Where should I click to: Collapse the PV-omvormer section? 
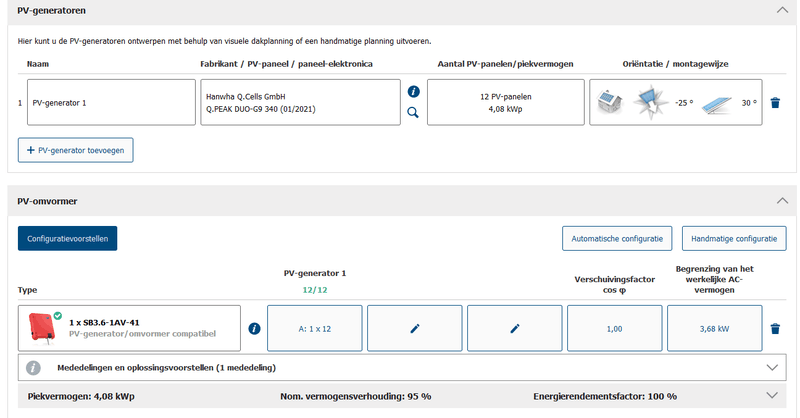click(782, 201)
